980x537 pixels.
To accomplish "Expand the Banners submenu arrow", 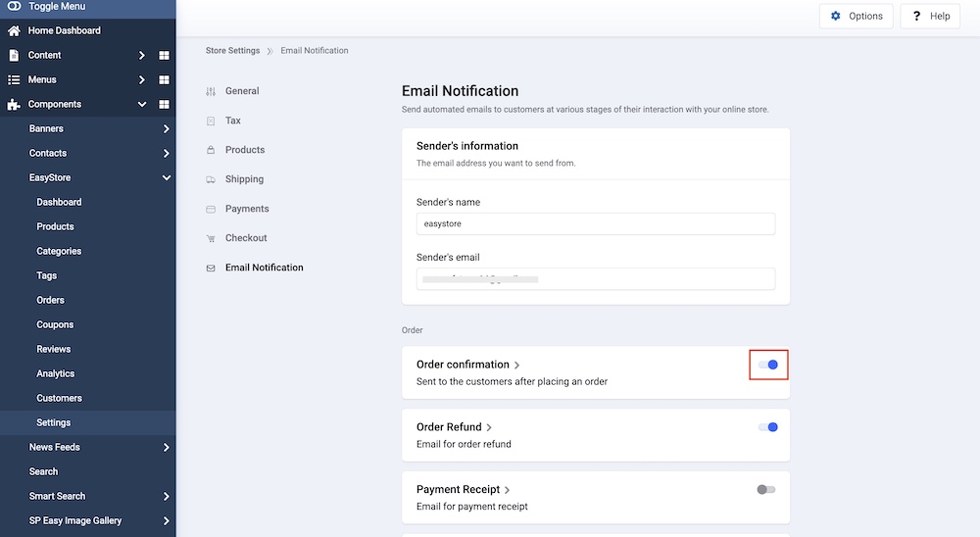I will click(x=167, y=128).
